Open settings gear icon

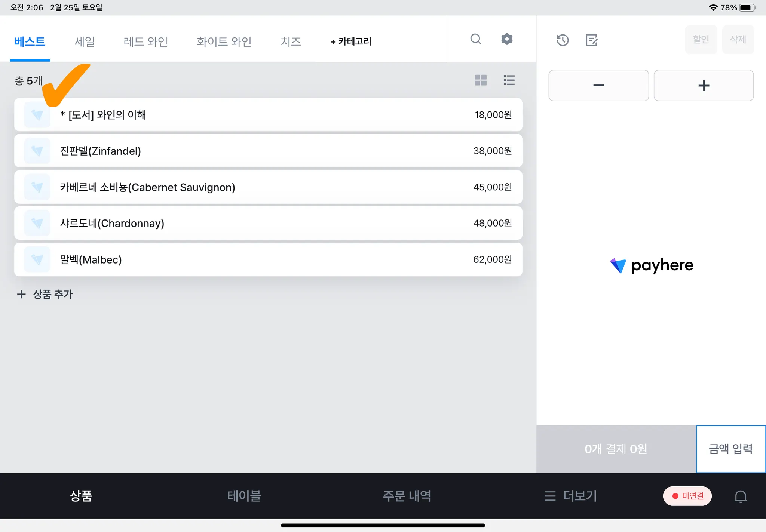507,39
